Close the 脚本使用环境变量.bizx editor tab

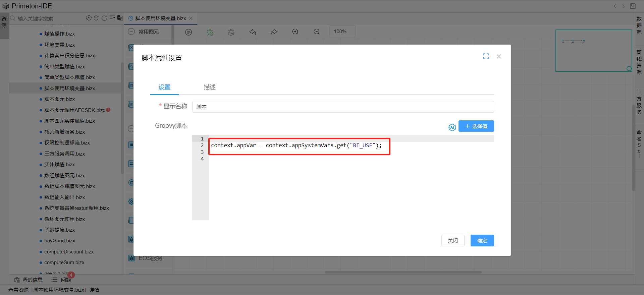click(x=191, y=18)
